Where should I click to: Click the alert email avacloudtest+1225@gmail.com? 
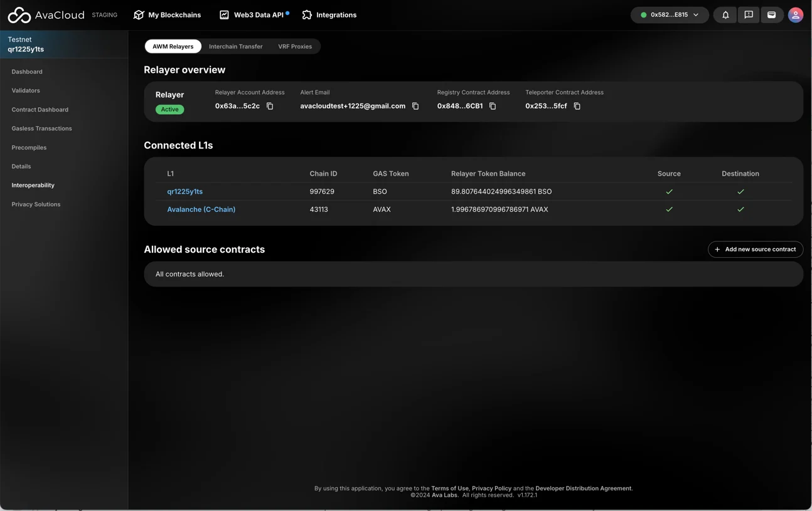click(353, 106)
